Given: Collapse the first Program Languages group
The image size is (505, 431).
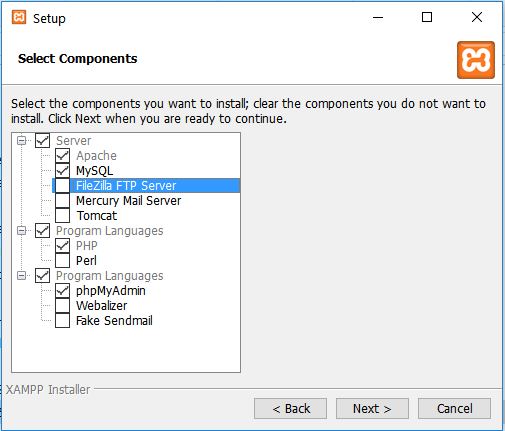Looking at the screenshot, I should (22, 231).
